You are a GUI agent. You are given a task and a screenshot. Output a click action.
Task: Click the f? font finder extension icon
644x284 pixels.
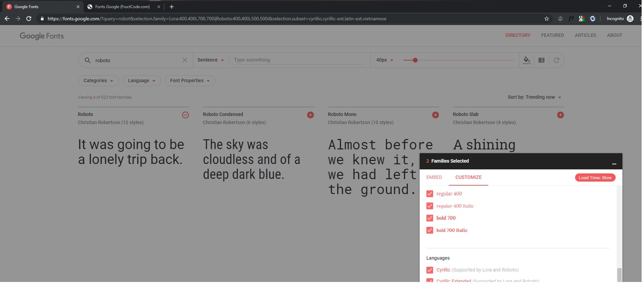[571, 19]
